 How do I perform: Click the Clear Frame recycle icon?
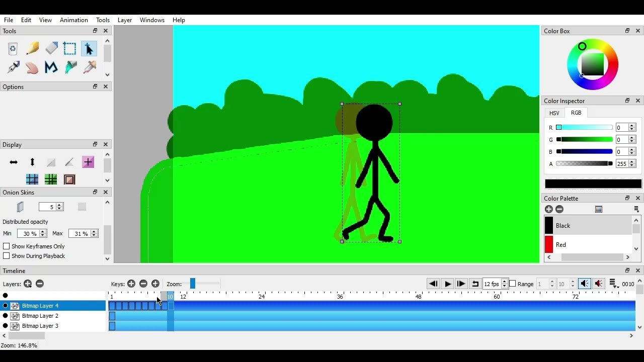pyautogui.click(x=13, y=49)
